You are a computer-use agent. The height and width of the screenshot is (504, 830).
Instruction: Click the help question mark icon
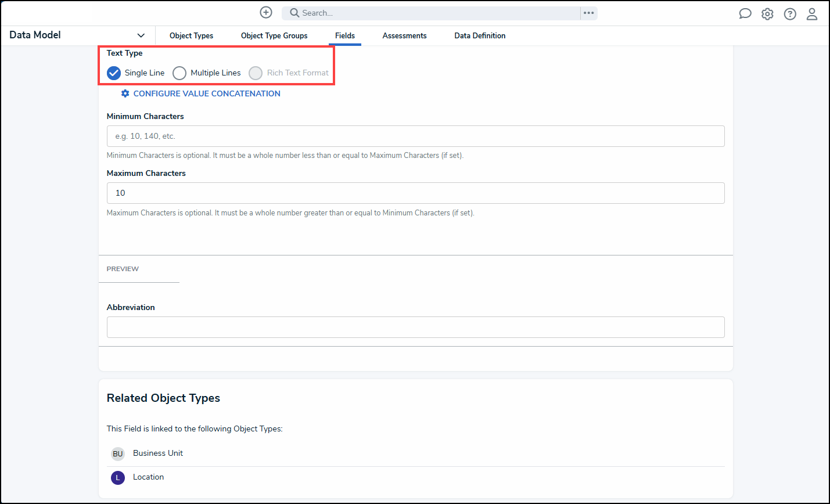pos(790,14)
